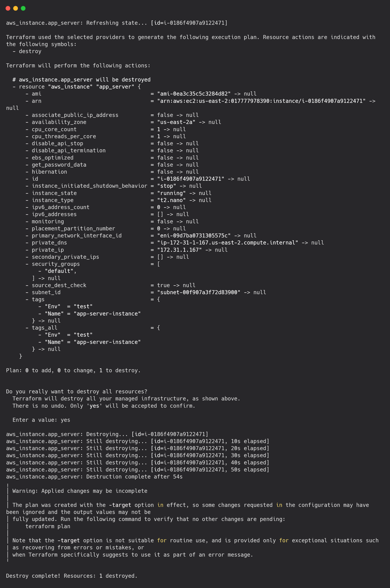Click the 'tags_all' attribute name
The image size is (390, 588).
pyautogui.click(x=45, y=328)
